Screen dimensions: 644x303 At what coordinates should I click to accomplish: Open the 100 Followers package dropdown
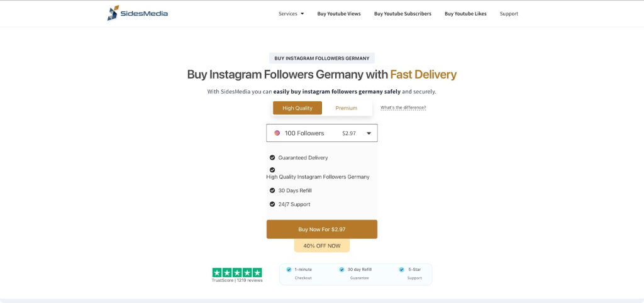point(321,133)
